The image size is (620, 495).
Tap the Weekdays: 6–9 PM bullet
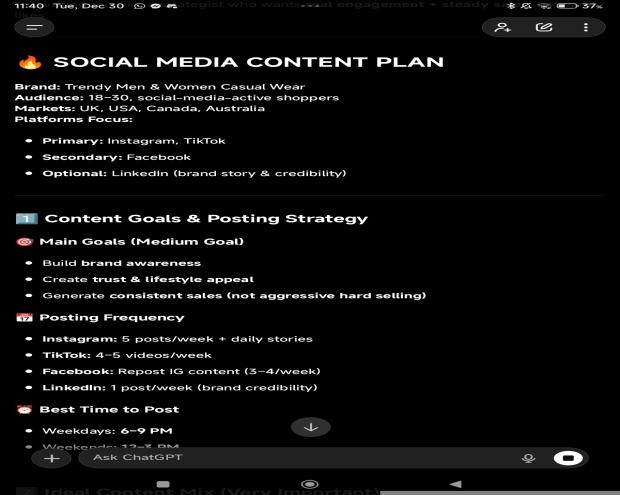tap(107, 431)
